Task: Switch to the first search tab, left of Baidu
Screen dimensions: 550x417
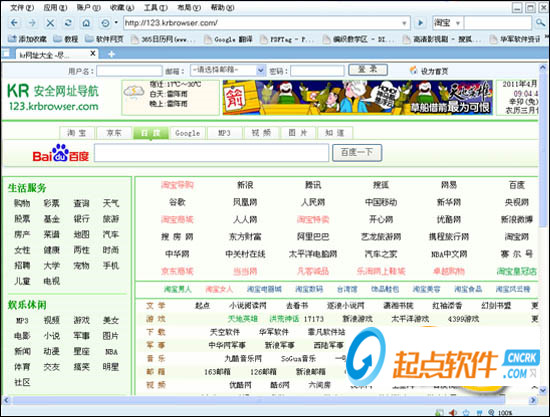Action: click(77, 133)
